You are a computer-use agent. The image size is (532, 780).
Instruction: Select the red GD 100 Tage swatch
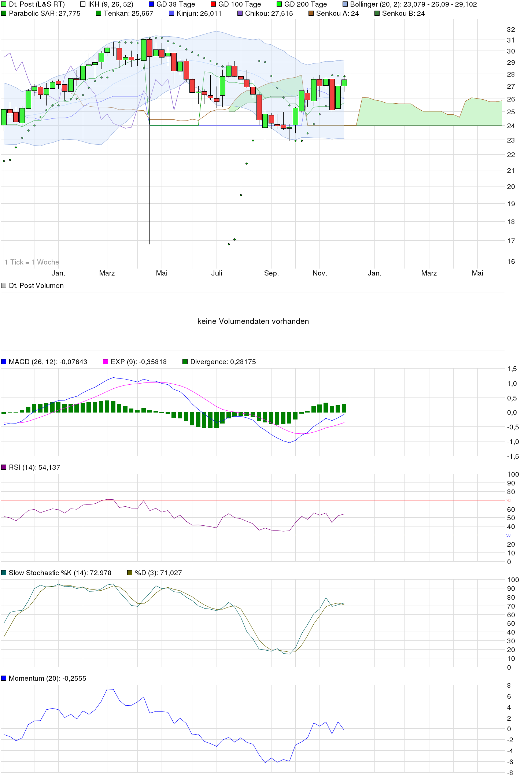(x=213, y=4)
